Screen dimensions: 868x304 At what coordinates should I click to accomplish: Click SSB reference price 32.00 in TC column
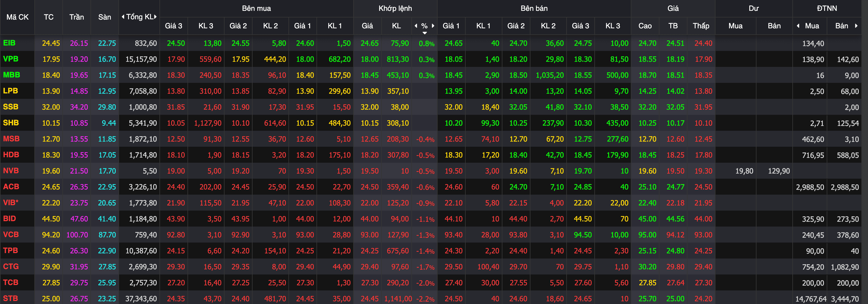51,107
